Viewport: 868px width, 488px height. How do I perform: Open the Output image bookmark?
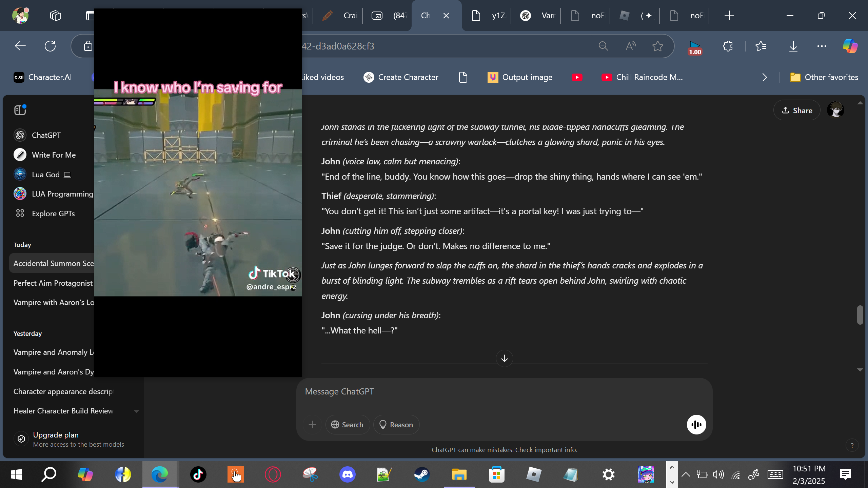pos(520,77)
